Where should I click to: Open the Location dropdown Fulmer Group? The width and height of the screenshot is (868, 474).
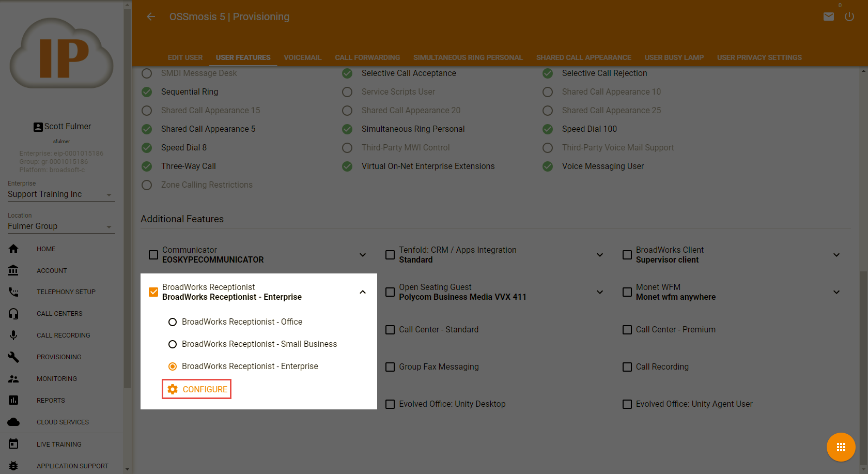[x=61, y=226]
